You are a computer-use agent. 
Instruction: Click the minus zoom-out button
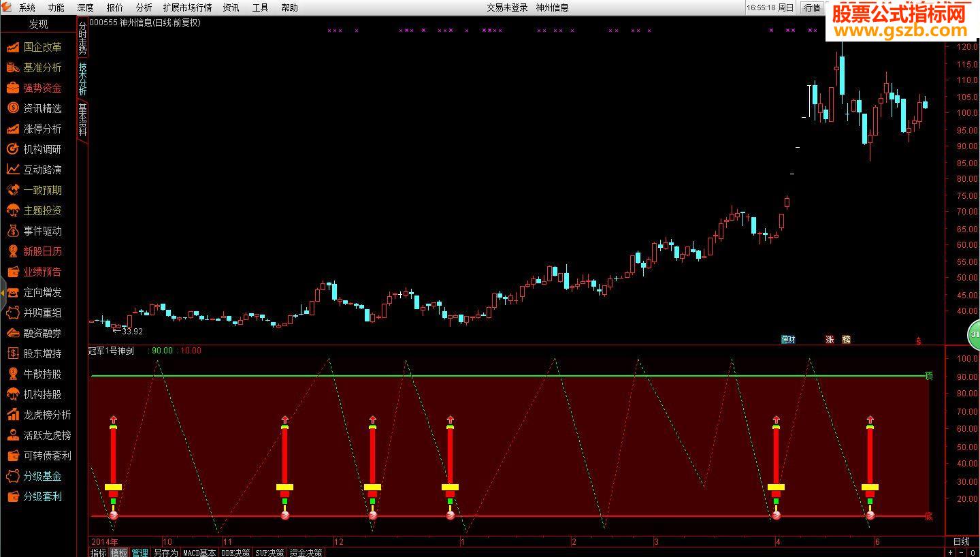[961, 552]
